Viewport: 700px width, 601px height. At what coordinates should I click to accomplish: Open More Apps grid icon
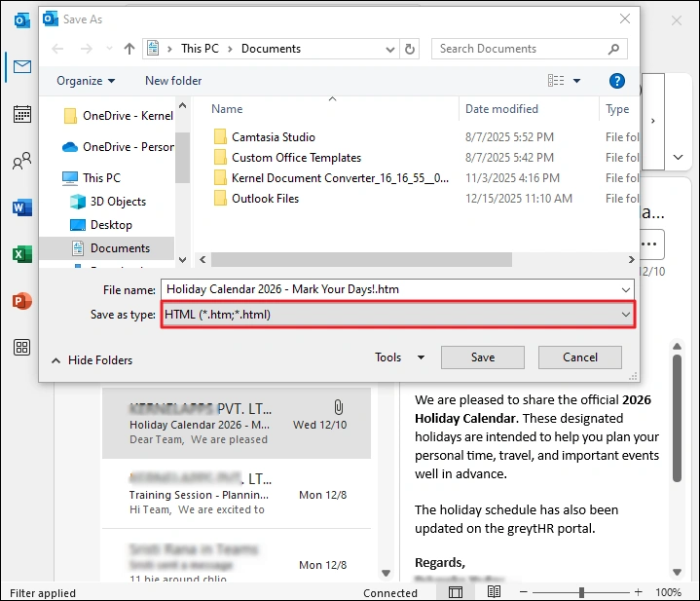(x=21, y=347)
